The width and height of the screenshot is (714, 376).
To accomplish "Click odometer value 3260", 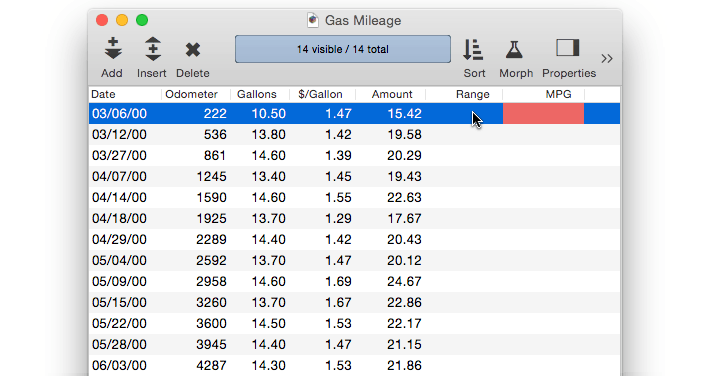I will 211,302.
